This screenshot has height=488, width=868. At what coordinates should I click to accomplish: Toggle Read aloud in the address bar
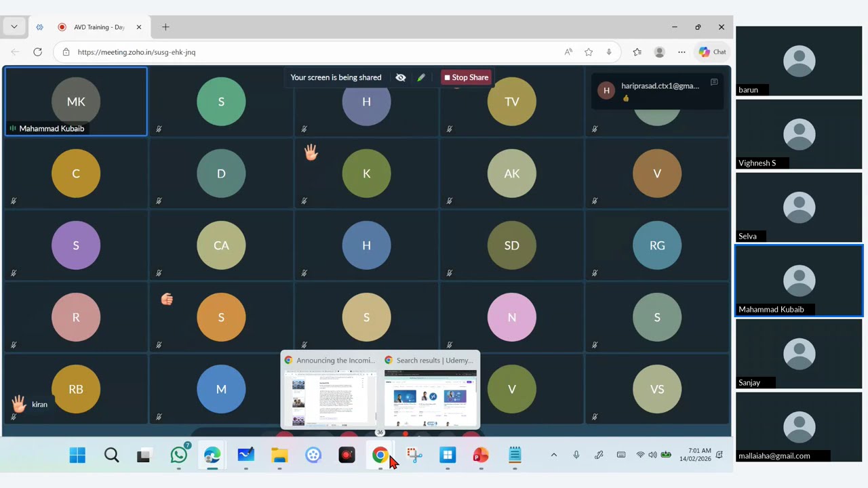pos(568,52)
